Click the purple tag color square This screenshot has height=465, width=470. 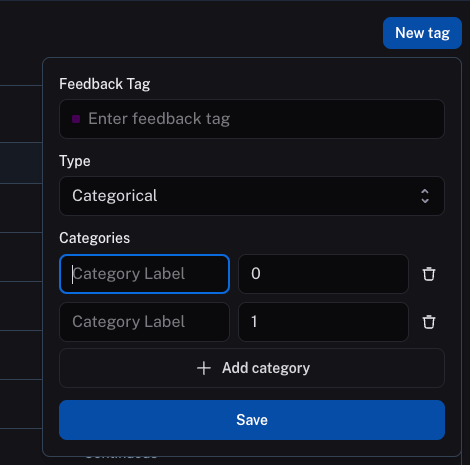tap(76, 119)
